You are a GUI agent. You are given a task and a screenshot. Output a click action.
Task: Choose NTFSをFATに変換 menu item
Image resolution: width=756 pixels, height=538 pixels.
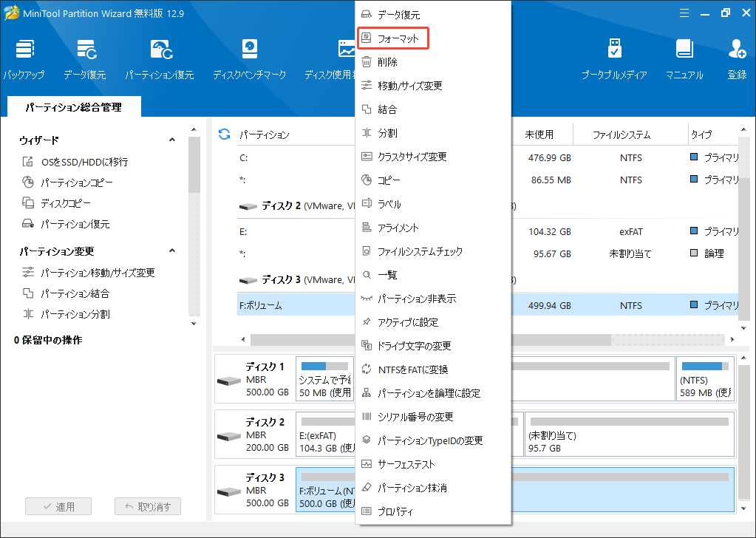click(x=433, y=370)
